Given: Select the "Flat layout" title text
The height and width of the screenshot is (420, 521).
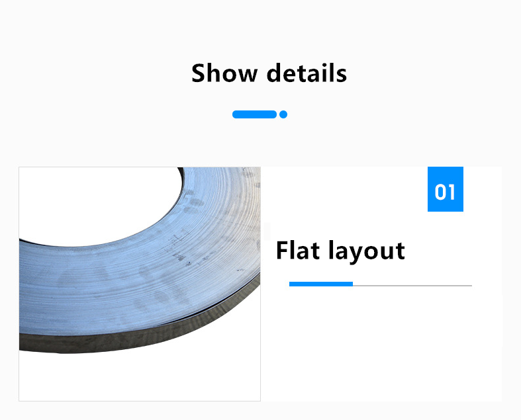Looking at the screenshot, I should 340,251.
